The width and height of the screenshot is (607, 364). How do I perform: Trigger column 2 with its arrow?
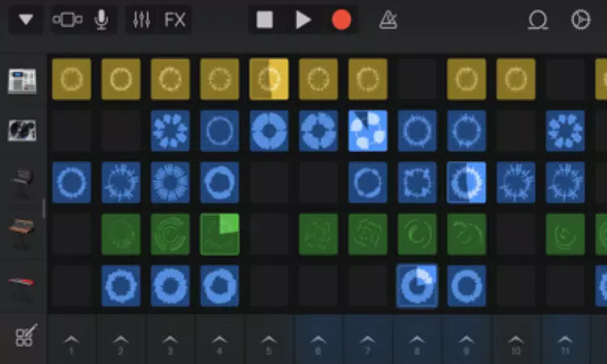pyautogui.click(x=121, y=340)
